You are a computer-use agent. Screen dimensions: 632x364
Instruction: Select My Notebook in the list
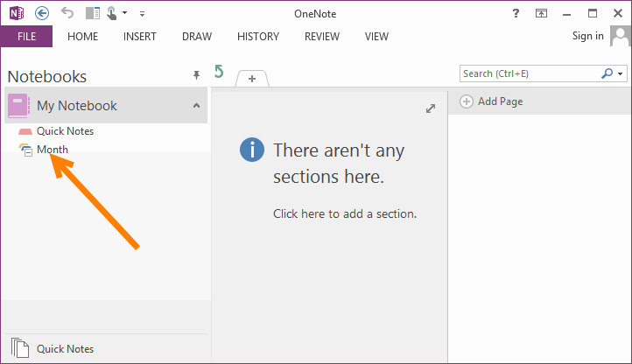pos(106,106)
